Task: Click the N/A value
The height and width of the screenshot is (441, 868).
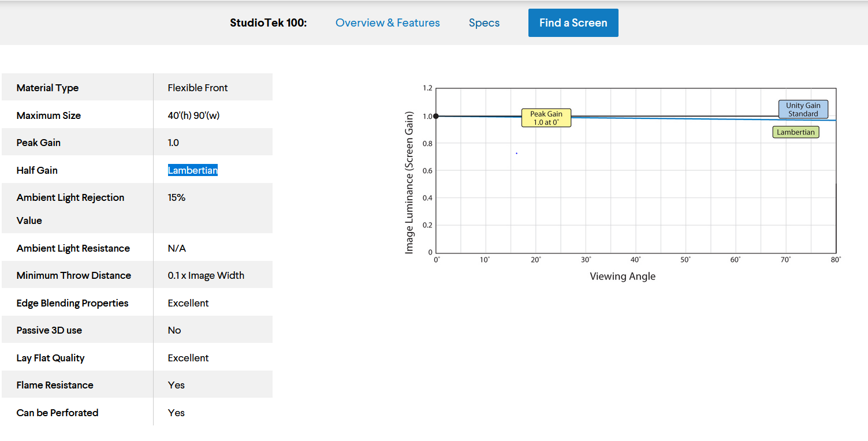Action: (177, 248)
